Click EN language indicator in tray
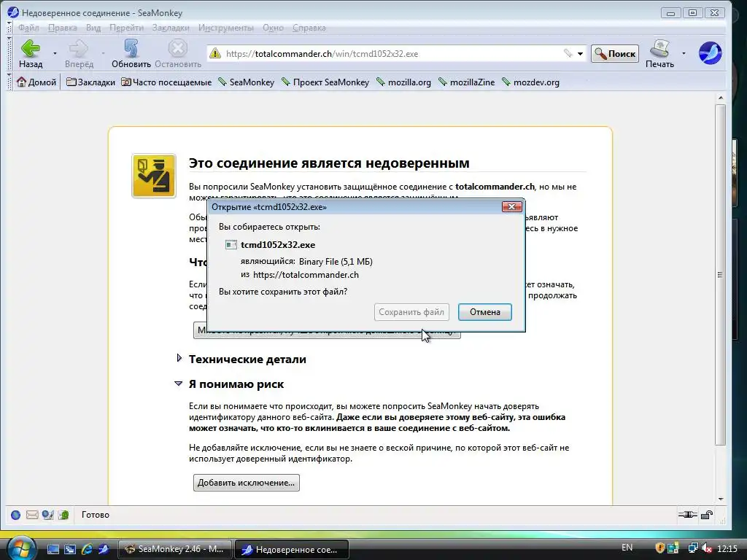The height and width of the screenshot is (560, 747). pyautogui.click(x=627, y=548)
